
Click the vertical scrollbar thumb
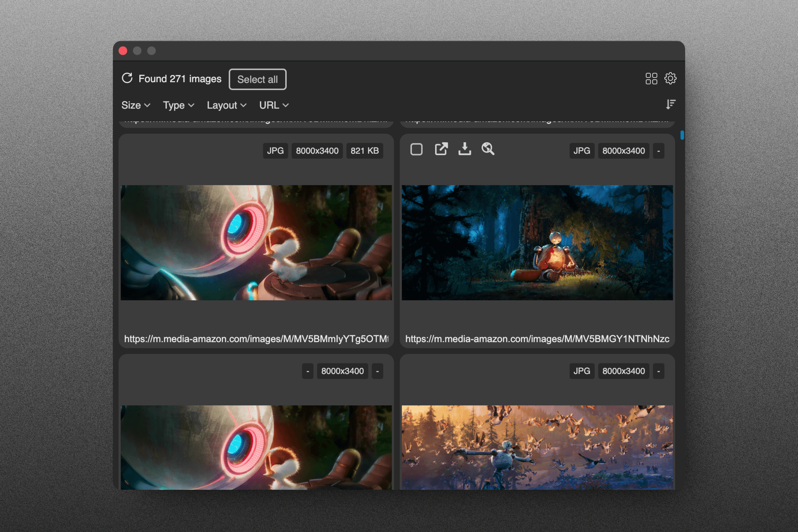tap(682, 135)
